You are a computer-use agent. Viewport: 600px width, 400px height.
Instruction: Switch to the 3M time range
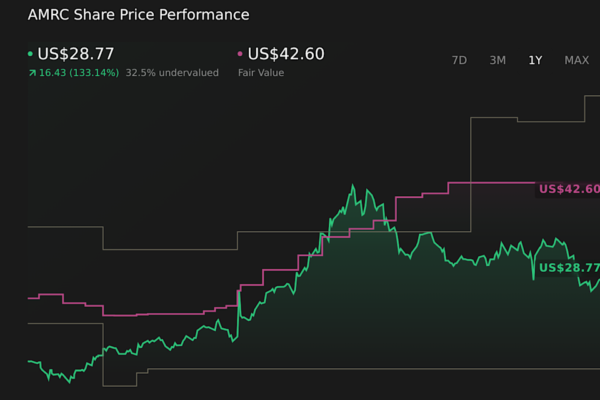(497, 60)
